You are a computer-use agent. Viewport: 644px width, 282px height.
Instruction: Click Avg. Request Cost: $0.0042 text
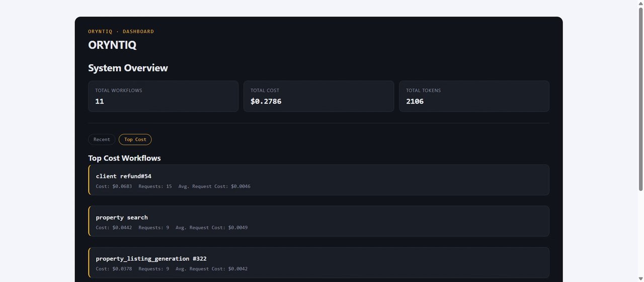(212, 269)
